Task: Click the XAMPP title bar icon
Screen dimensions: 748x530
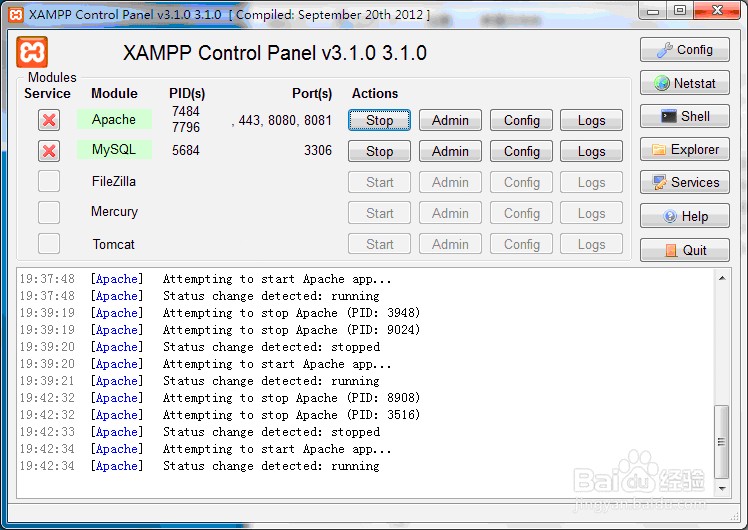Action: 16,14
